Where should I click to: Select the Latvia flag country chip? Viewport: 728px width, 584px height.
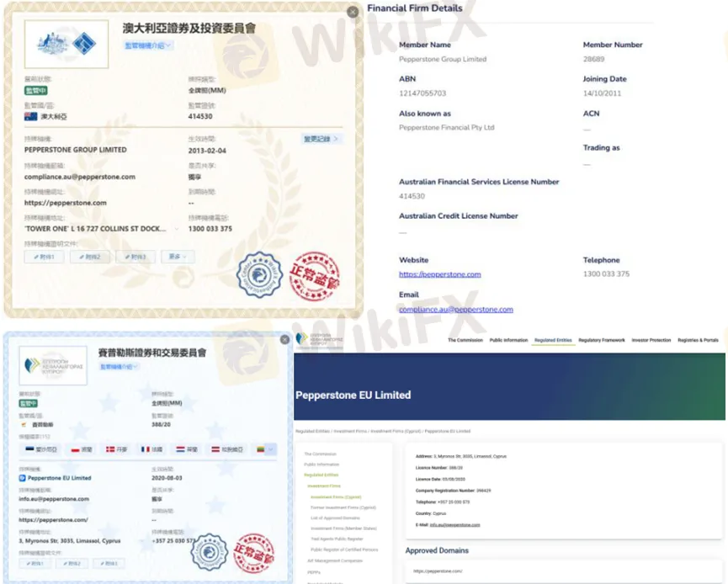pos(227,449)
